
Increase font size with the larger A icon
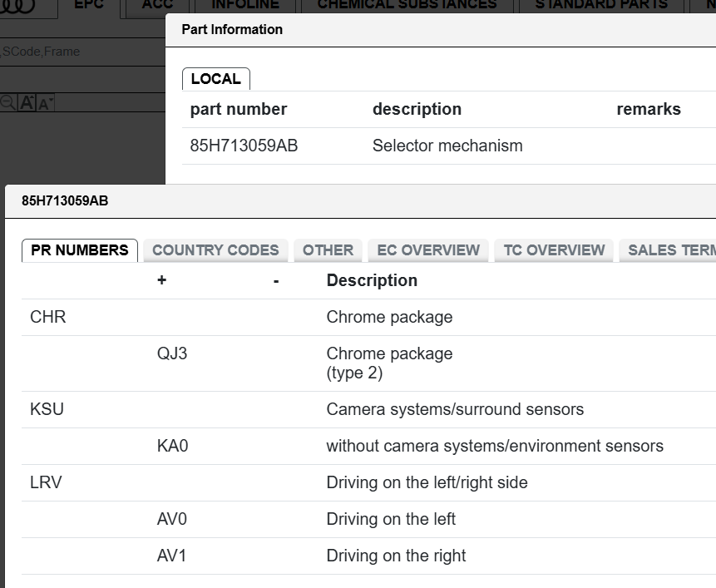tap(27, 103)
